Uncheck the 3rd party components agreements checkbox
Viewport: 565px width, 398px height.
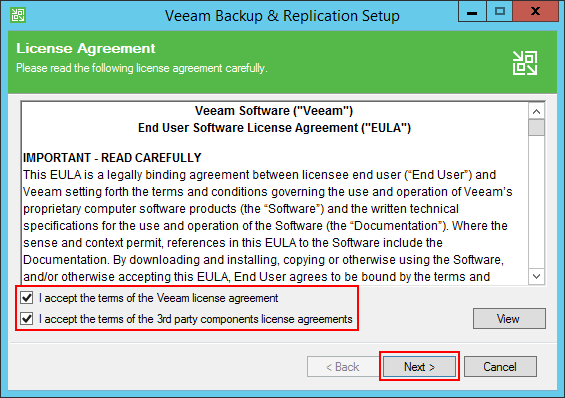(x=27, y=319)
